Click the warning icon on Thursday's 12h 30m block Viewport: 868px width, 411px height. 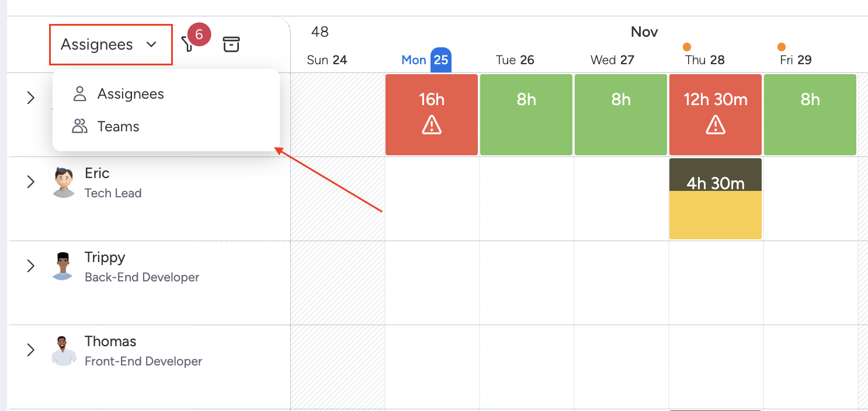tap(716, 124)
